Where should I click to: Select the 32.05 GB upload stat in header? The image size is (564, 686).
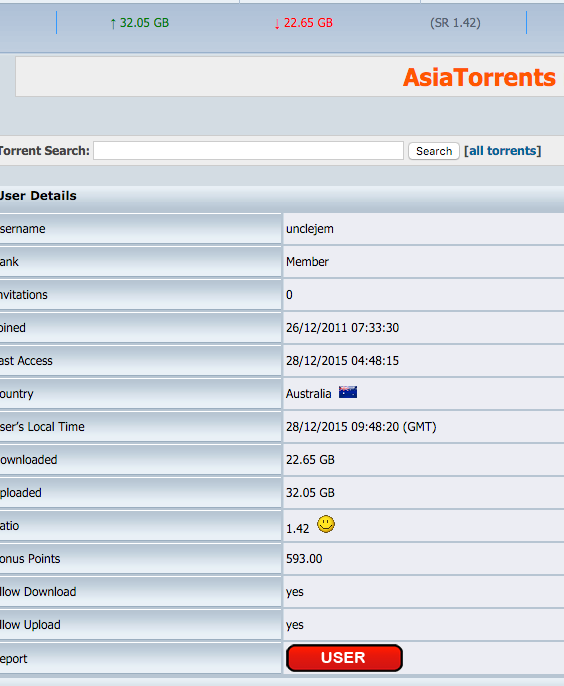[x=144, y=23]
